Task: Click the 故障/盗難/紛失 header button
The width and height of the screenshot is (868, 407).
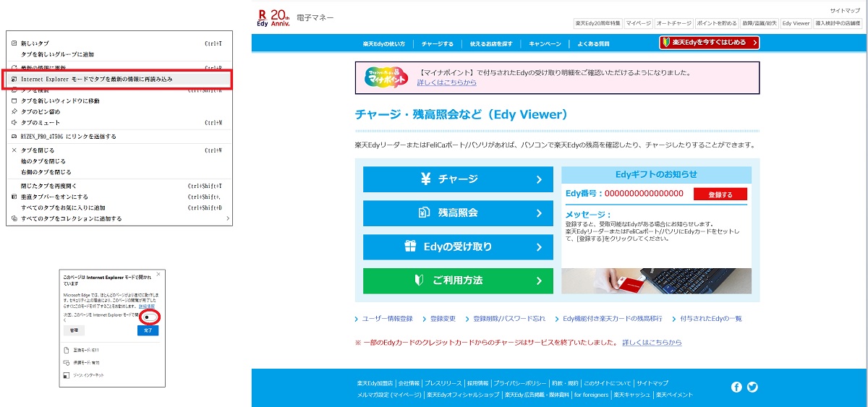Action: pyautogui.click(x=758, y=24)
